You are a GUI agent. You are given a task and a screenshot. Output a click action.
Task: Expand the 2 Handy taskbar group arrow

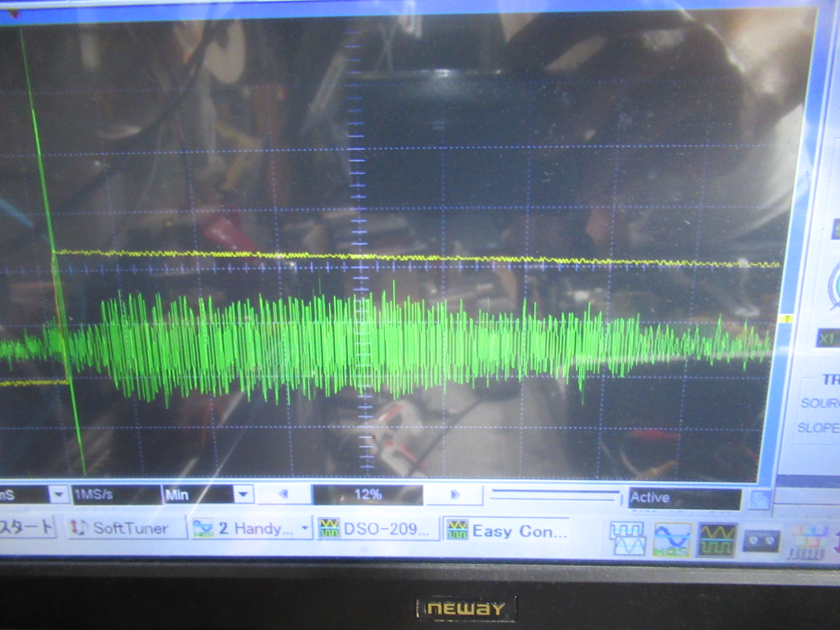304,529
